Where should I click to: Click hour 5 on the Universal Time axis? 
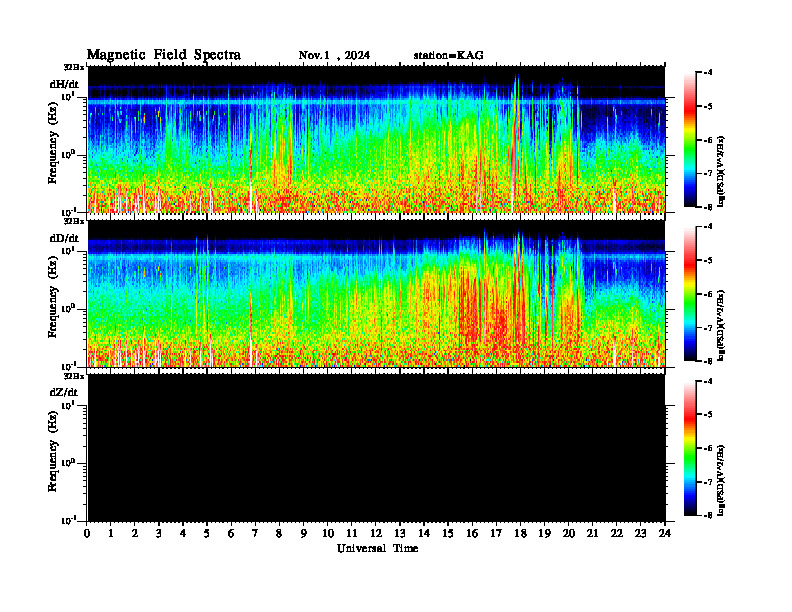click(x=207, y=534)
